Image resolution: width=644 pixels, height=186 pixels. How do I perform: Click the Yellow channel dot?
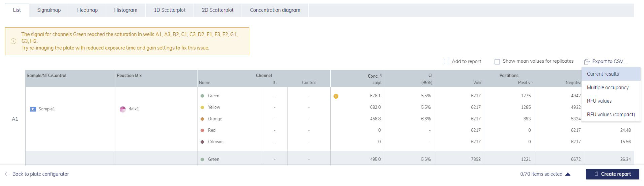tap(202, 107)
